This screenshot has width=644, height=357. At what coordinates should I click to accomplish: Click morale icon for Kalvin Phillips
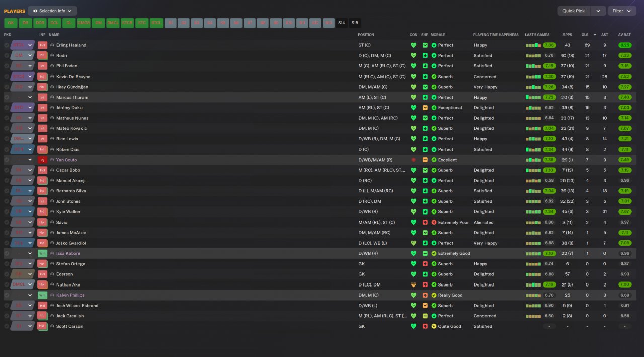pyautogui.click(x=434, y=295)
